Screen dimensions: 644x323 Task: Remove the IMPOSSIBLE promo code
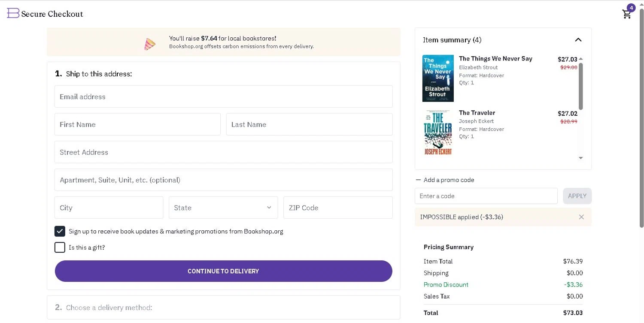tap(581, 217)
